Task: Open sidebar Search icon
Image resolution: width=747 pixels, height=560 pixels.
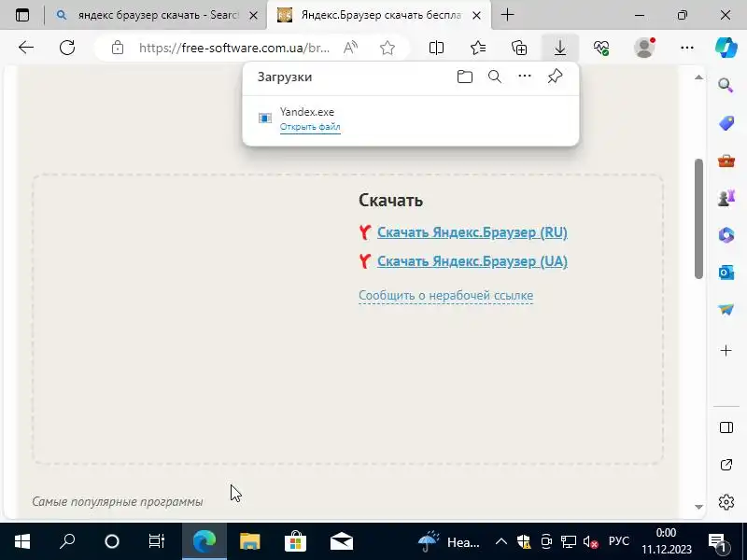Action: [x=726, y=86]
